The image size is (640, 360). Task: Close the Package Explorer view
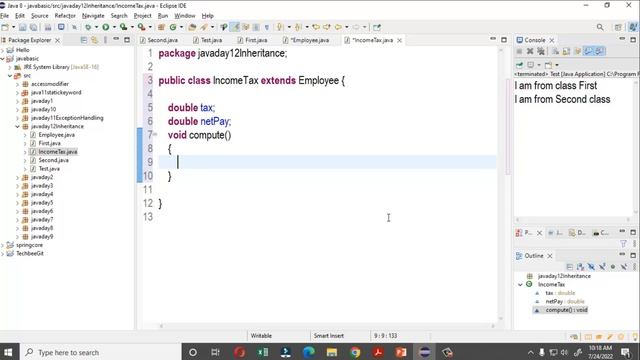pyautogui.click(x=58, y=40)
